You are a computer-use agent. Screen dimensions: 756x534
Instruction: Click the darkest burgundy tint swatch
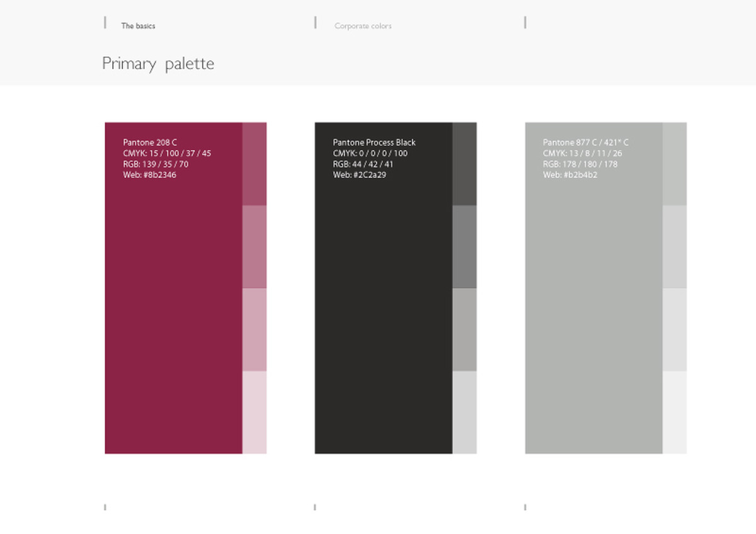(255, 164)
